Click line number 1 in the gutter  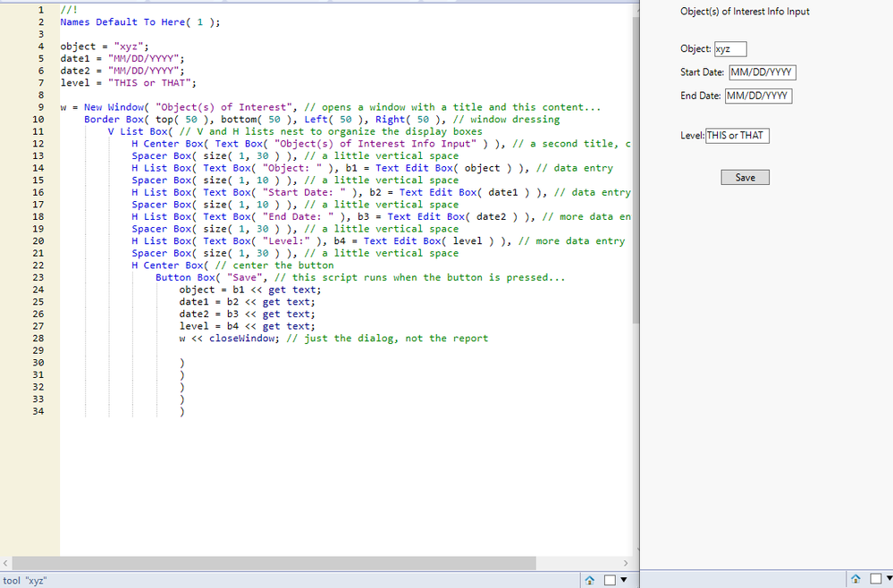pos(41,10)
